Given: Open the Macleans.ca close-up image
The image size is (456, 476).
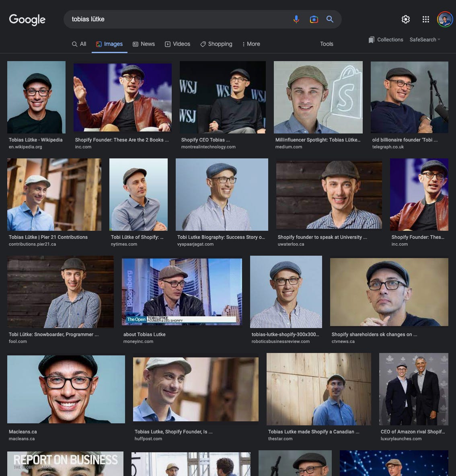Looking at the screenshot, I should 66,389.
